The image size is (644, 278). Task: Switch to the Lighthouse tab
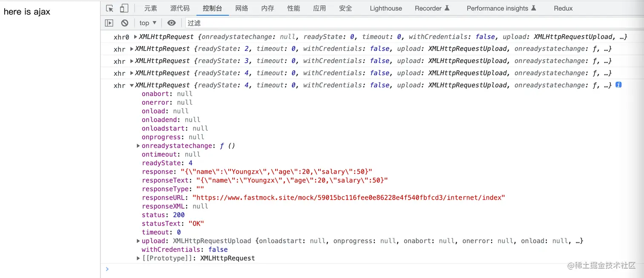[x=386, y=8]
